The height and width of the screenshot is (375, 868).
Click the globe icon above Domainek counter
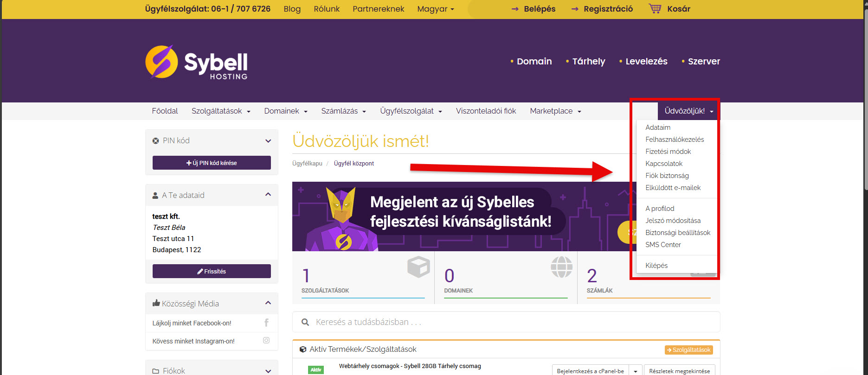point(561,267)
